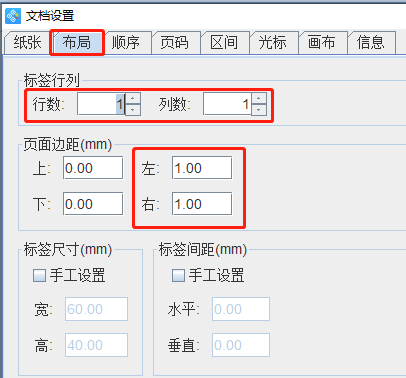Screen dimensions: 406x378
Task: Enable 手工设置 checkbox under 标签间距
Action: [x=178, y=276]
